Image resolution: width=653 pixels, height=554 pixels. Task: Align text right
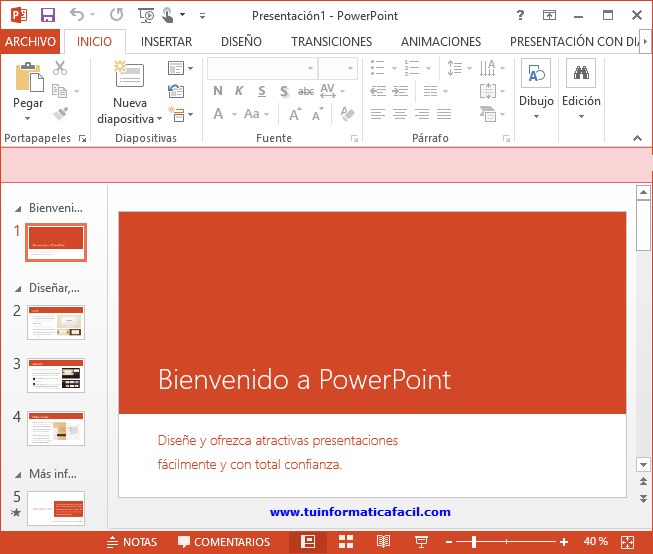coord(422,114)
